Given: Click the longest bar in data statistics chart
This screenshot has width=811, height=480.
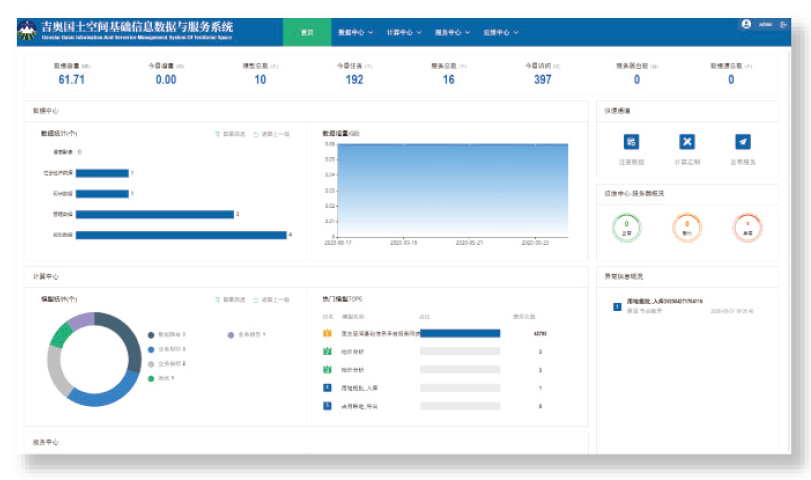Looking at the screenshot, I should 181,235.
